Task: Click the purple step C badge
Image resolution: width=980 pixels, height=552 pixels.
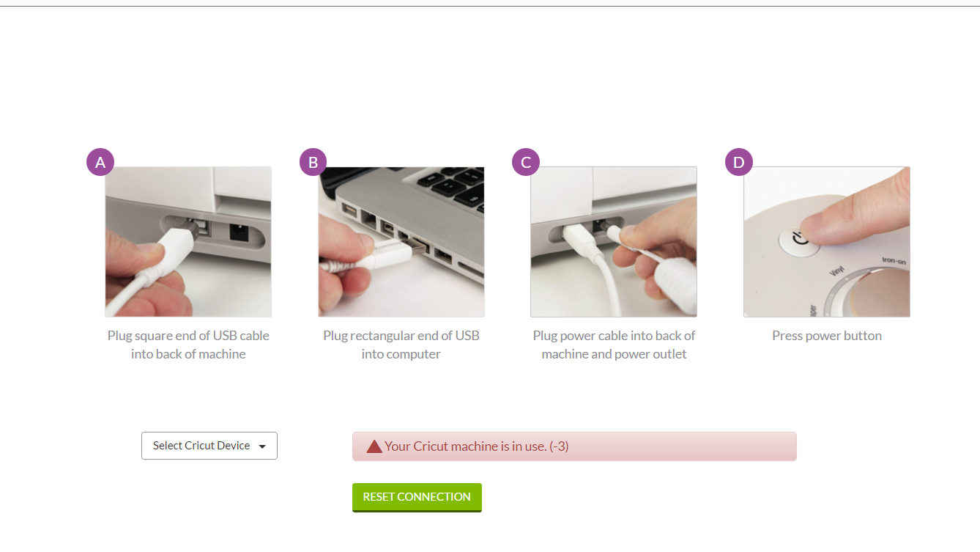Action: [526, 162]
